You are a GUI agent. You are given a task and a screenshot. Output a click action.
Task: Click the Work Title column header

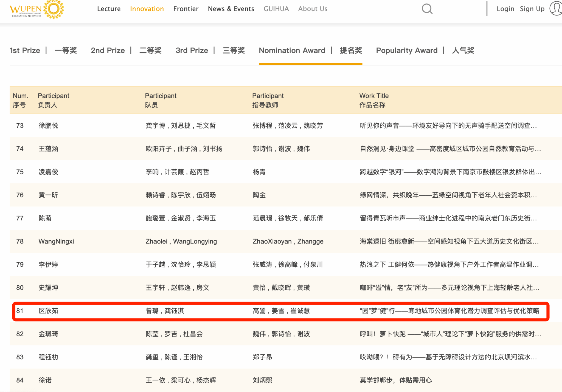tap(374, 100)
